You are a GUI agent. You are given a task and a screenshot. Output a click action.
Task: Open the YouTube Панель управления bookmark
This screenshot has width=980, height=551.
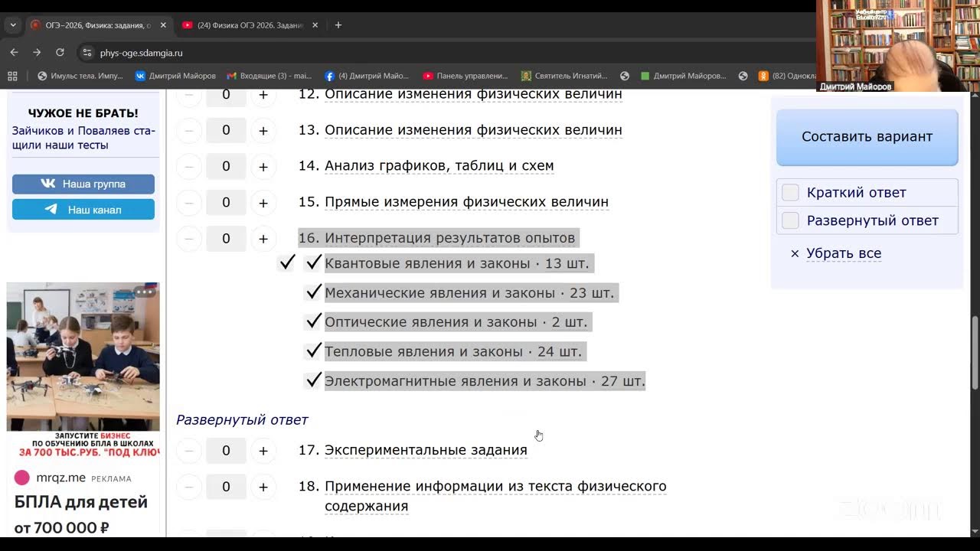point(465,76)
